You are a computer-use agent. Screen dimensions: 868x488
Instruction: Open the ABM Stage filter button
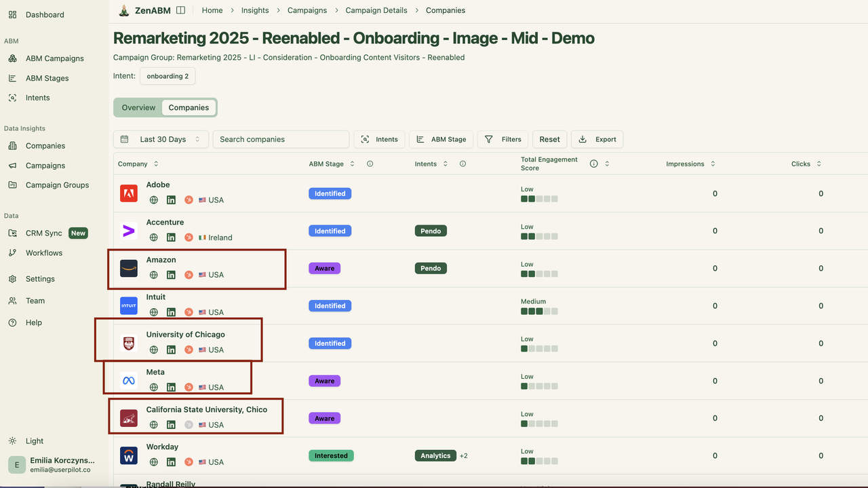(x=441, y=139)
